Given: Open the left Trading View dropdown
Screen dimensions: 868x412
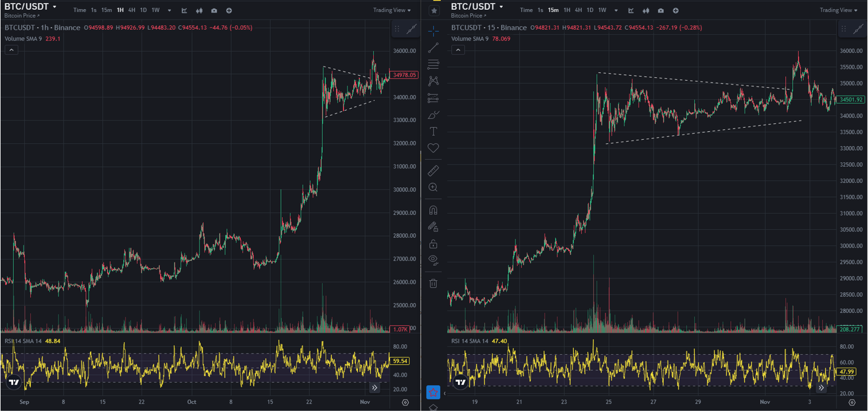Looking at the screenshot, I should point(392,10).
